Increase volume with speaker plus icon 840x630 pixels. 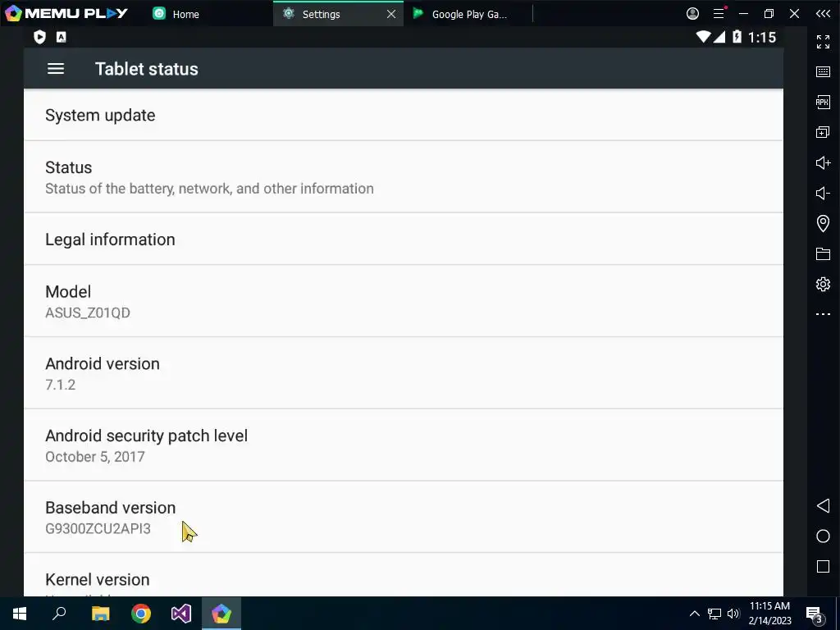(x=823, y=162)
